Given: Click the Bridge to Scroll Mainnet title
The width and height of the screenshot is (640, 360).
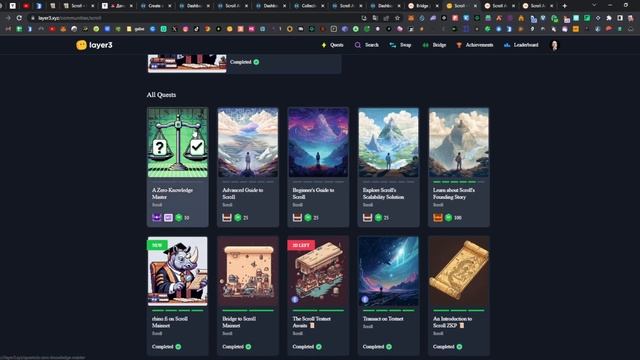Looking at the screenshot, I should pyautogui.click(x=239, y=322).
